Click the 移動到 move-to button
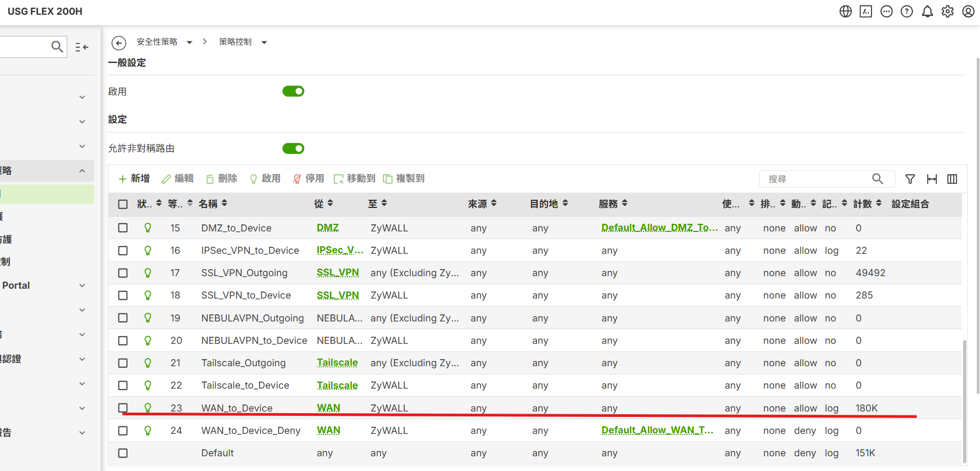 [354, 178]
